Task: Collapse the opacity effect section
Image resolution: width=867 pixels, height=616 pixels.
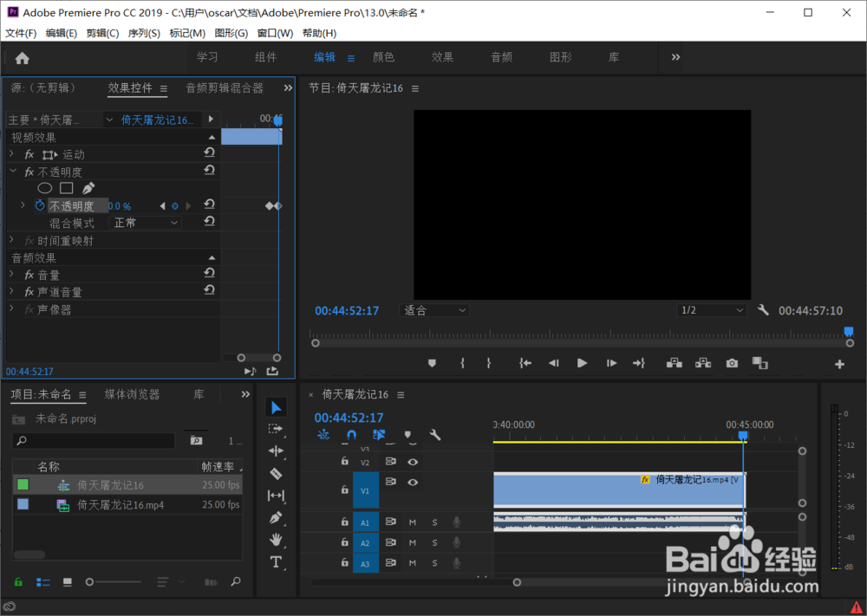Action: [x=13, y=172]
